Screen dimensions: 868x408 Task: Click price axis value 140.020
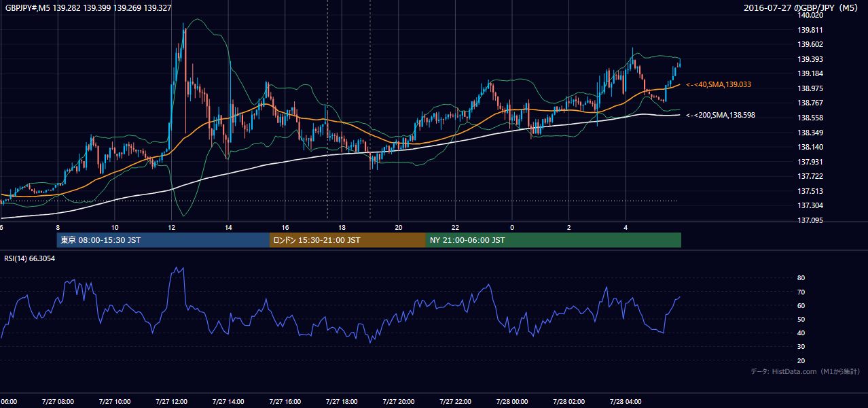click(x=811, y=15)
